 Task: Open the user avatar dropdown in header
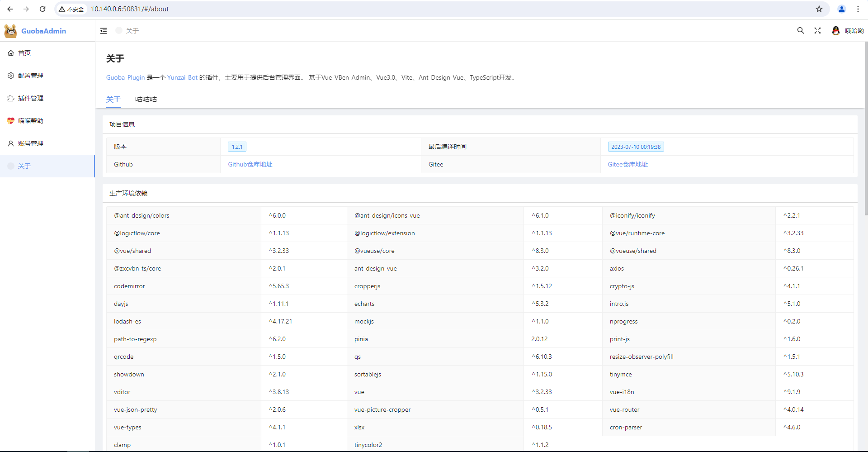click(x=848, y=31)
